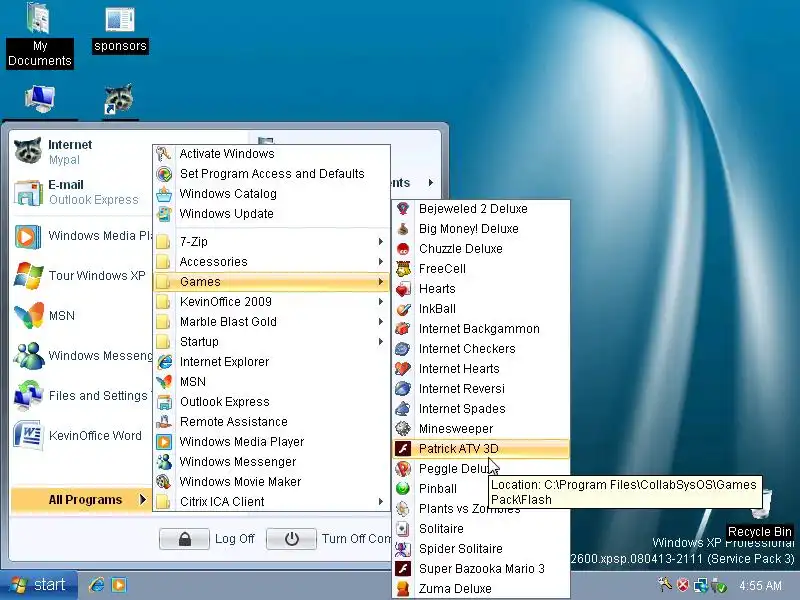This screenshot has width=800, height=600.
Task: Click the Pinball green ball icon
Action: click(x=403, y=489)
